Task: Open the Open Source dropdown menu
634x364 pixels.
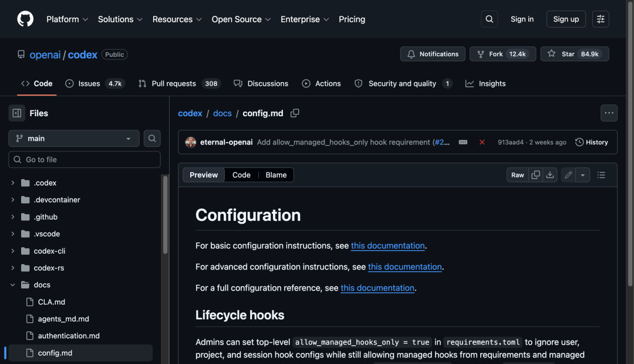Action: [241, 19]
